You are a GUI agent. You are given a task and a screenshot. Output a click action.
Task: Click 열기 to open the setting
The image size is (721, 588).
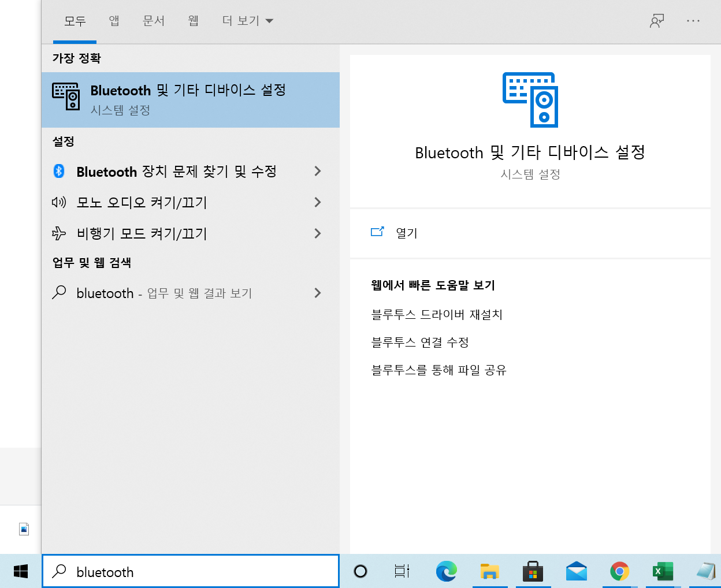coord(407,232)
